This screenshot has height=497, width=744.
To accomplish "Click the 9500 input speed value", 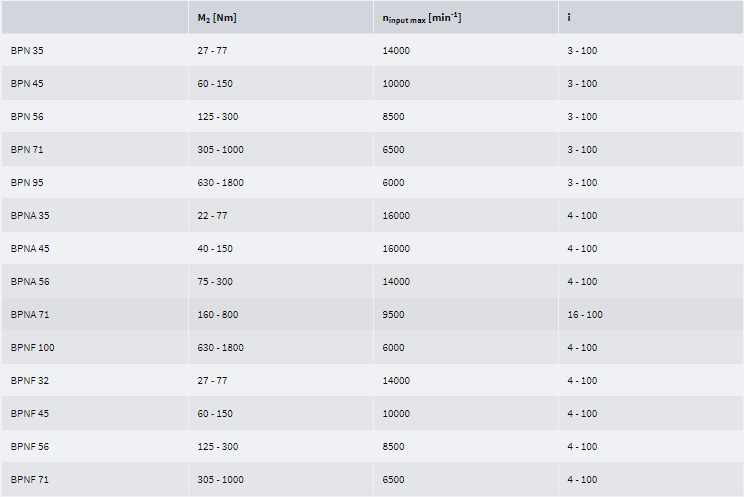I will (393, 314).
